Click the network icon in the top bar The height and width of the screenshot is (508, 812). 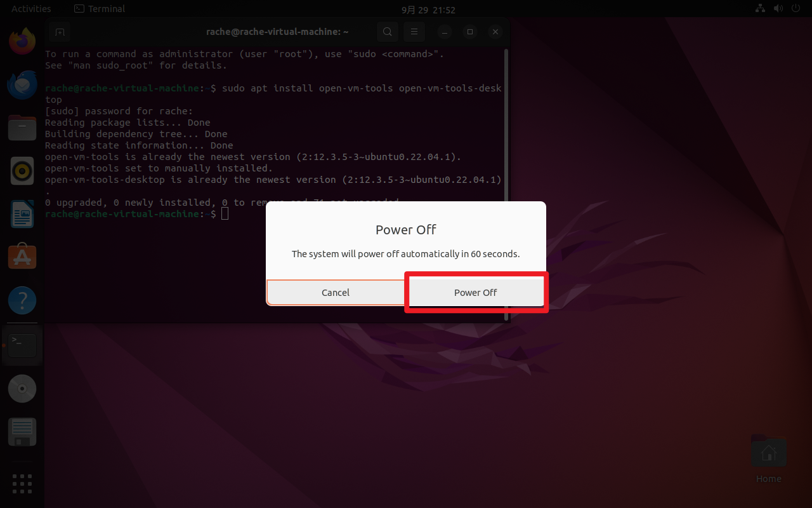[x=760, y=9]
